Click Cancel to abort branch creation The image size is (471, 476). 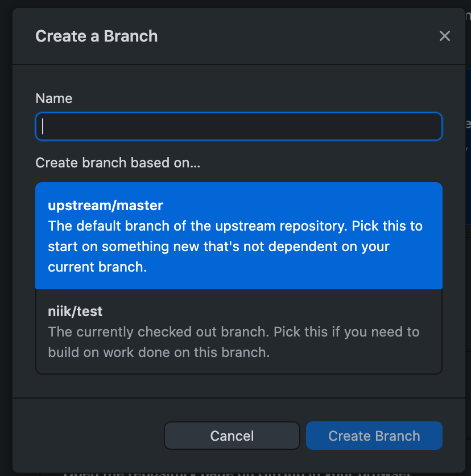click(232, 436)
